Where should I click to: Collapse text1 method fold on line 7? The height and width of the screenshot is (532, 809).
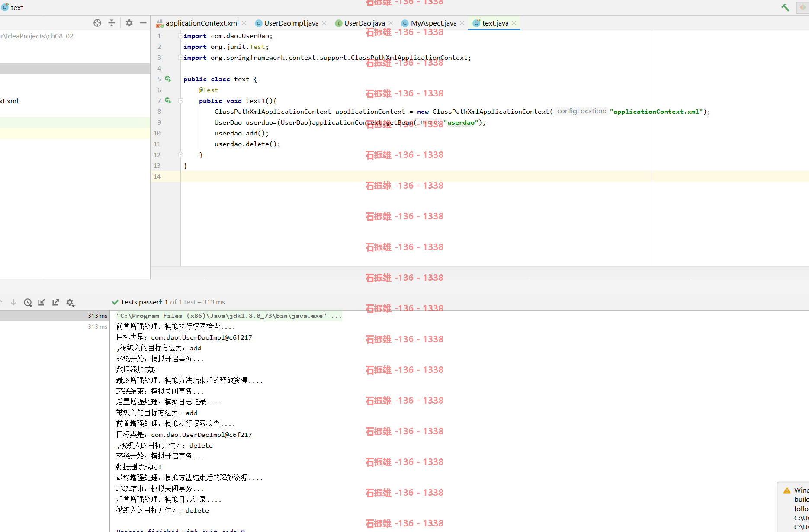(x=180, y=101)
